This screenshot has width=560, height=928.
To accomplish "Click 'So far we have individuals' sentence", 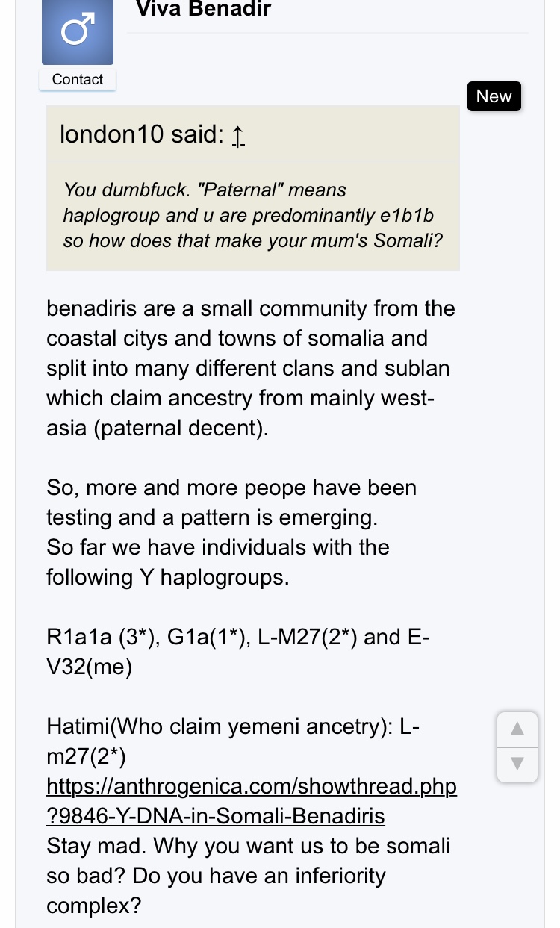I will 218,547.
